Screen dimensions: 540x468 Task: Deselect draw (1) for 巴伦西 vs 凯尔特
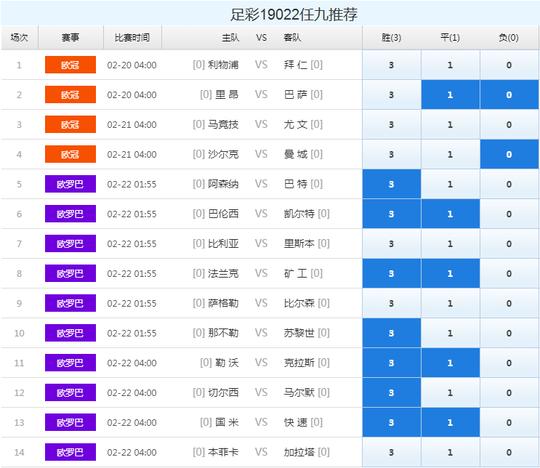(x=450, y=214)
